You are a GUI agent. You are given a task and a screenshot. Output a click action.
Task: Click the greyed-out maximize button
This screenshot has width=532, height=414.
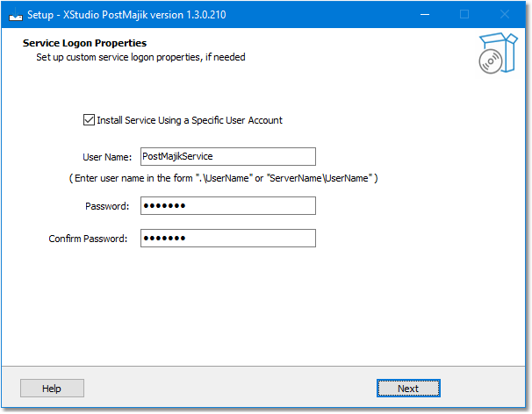464,15
